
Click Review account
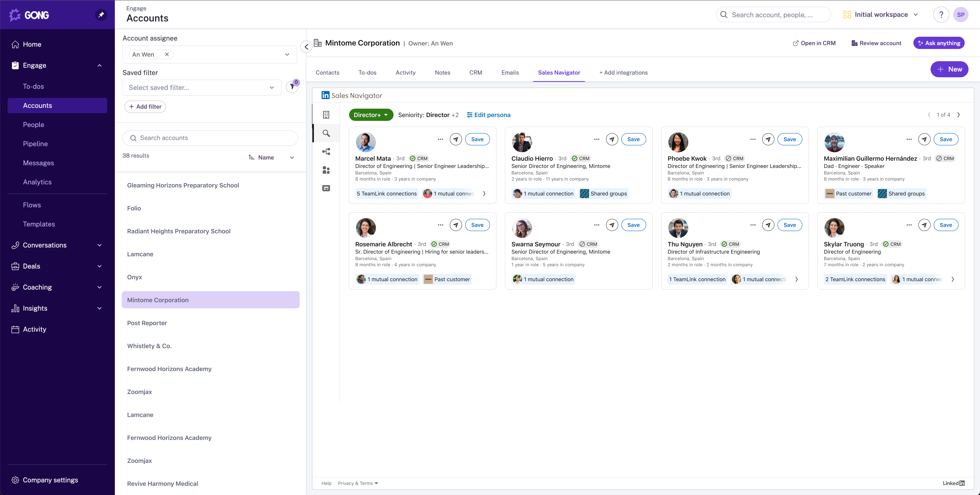(x=876, y=43)
